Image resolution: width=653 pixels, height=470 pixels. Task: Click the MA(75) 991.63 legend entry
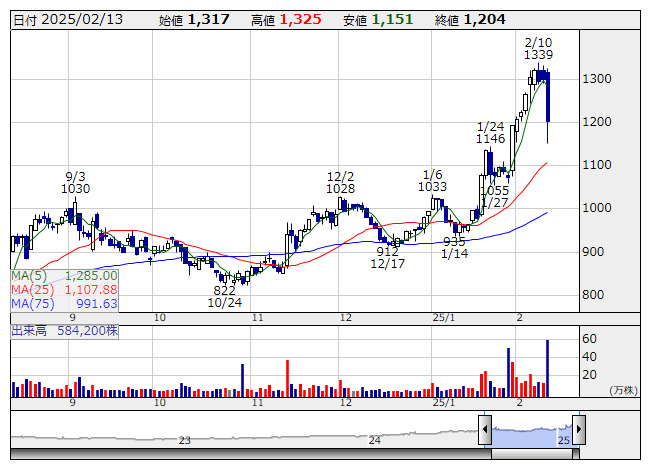65,303
